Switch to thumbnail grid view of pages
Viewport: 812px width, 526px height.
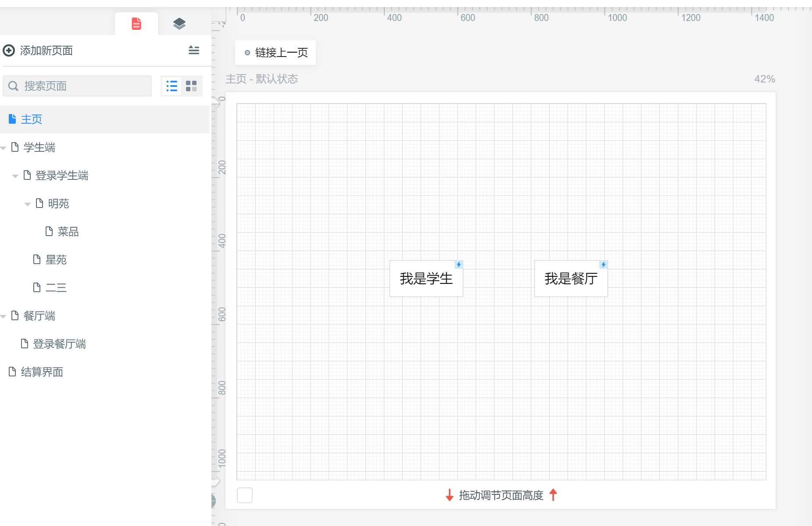(191, 86)
